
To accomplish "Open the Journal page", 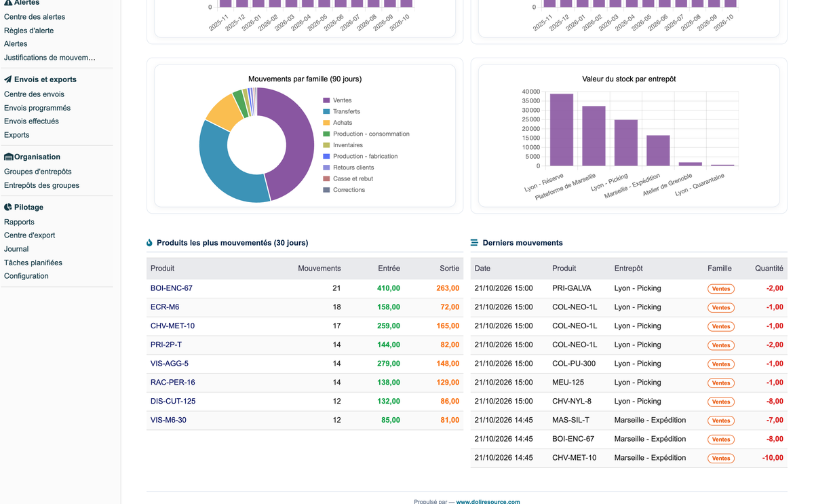I will (x=16, y=249).
